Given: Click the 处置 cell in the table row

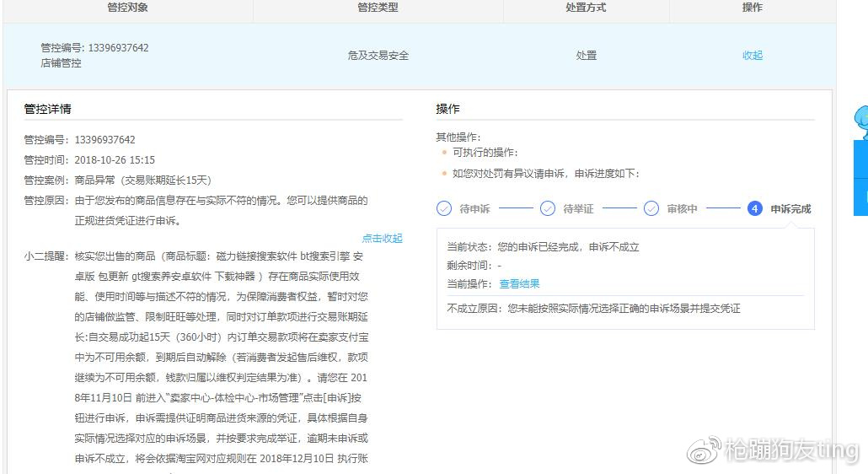Looking at the screenshot, I should [x=586, y=56].
